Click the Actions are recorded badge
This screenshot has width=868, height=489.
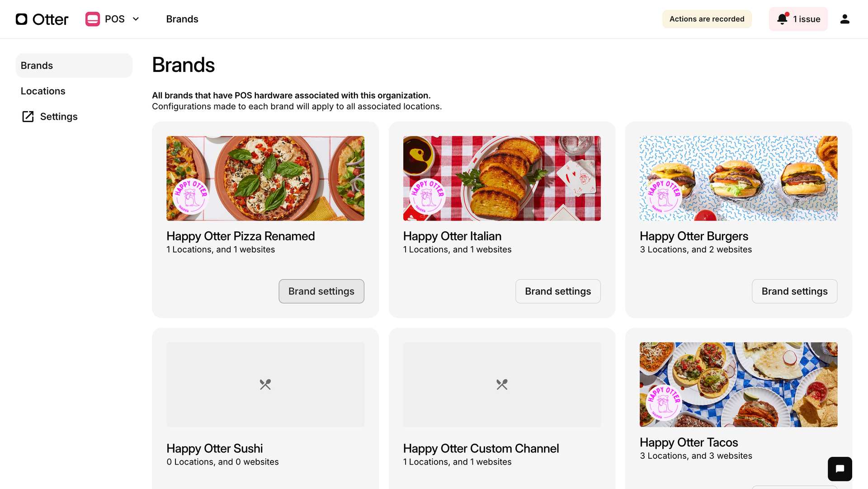pos(707,19)
